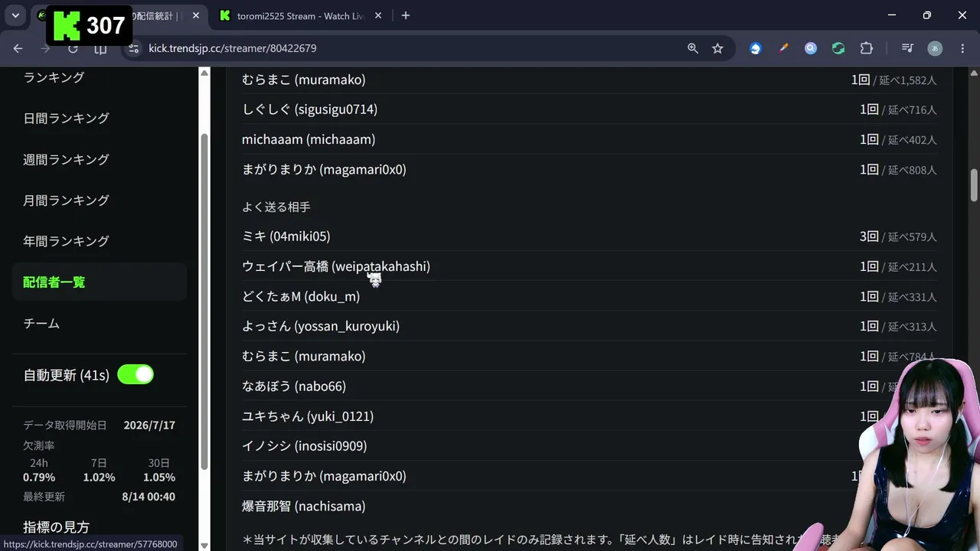Choose 年間ランキング in the sidebar
Viewport: 980px width, 551px height.
click(x=66, y=241)
